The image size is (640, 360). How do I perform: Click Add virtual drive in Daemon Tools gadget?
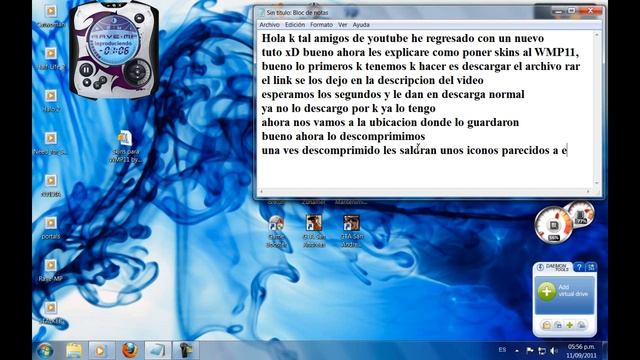pos(564,295)
